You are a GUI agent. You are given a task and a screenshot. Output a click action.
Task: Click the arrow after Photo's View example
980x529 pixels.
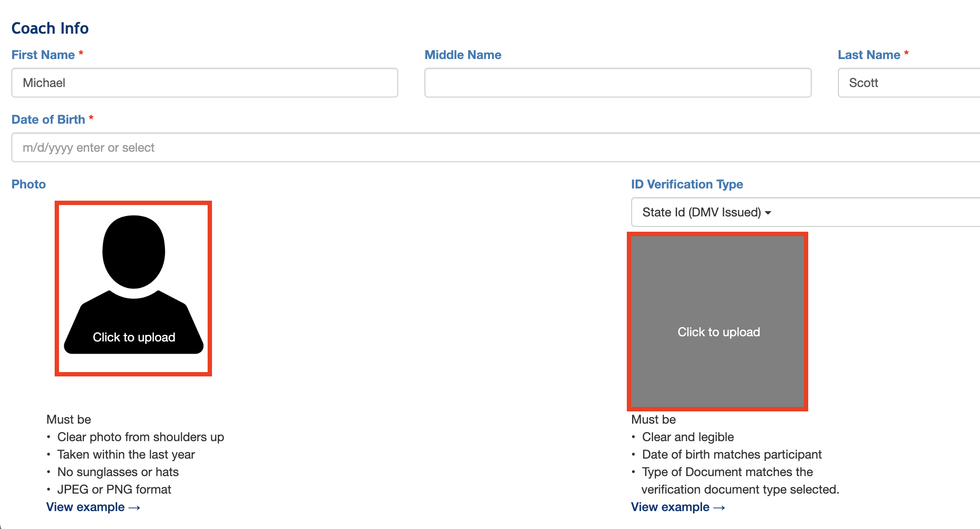tap(135, 508)
